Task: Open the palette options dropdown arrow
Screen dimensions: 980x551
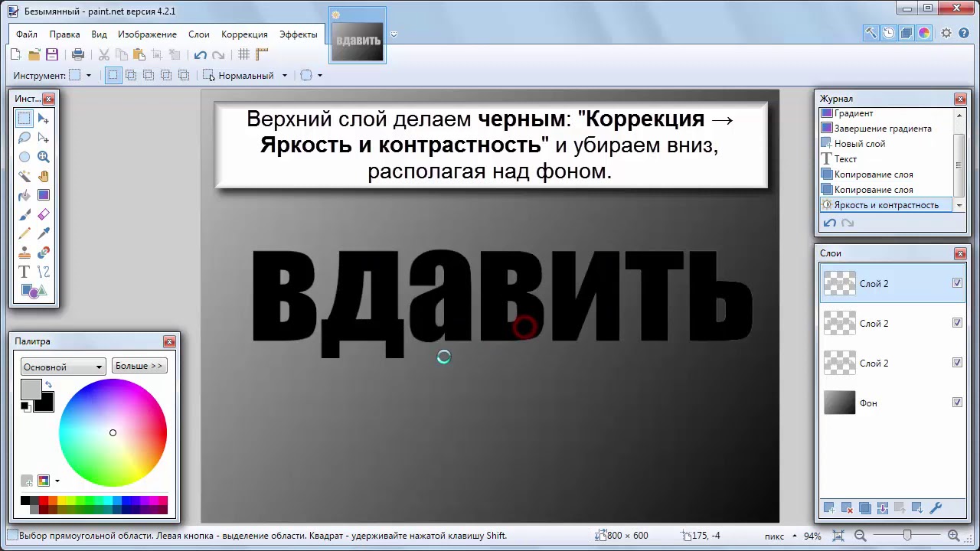Action: coord(57,481)
